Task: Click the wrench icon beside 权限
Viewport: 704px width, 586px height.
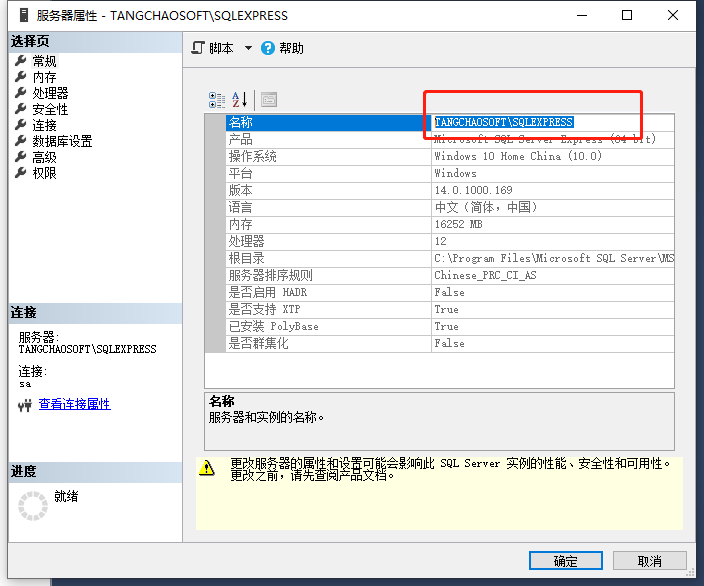Action: [x=21, y=172]
